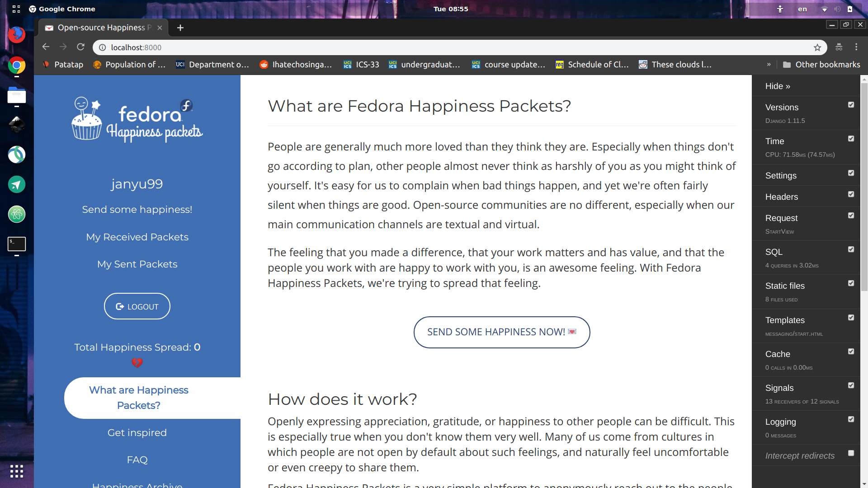The height and width of the screenshot is (488, 868).
Task: Uncheck the Headers panel checkbox
Action: (x=851, y=194)
